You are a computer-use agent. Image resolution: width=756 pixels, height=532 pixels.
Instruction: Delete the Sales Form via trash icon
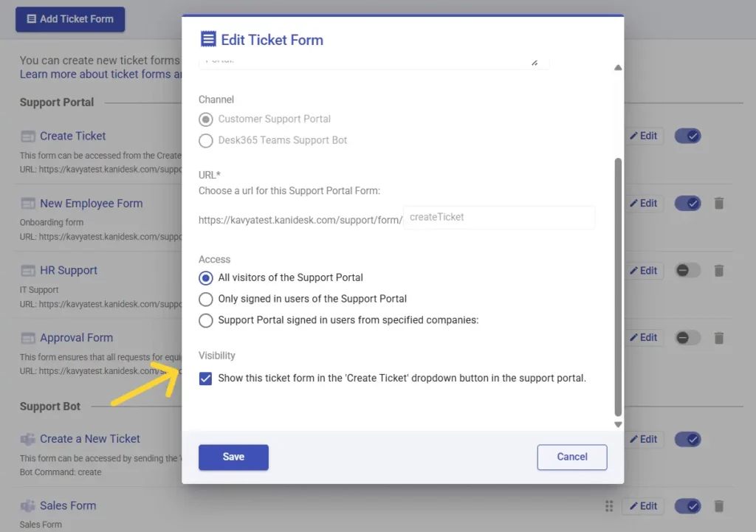click(x=719, y=506)
